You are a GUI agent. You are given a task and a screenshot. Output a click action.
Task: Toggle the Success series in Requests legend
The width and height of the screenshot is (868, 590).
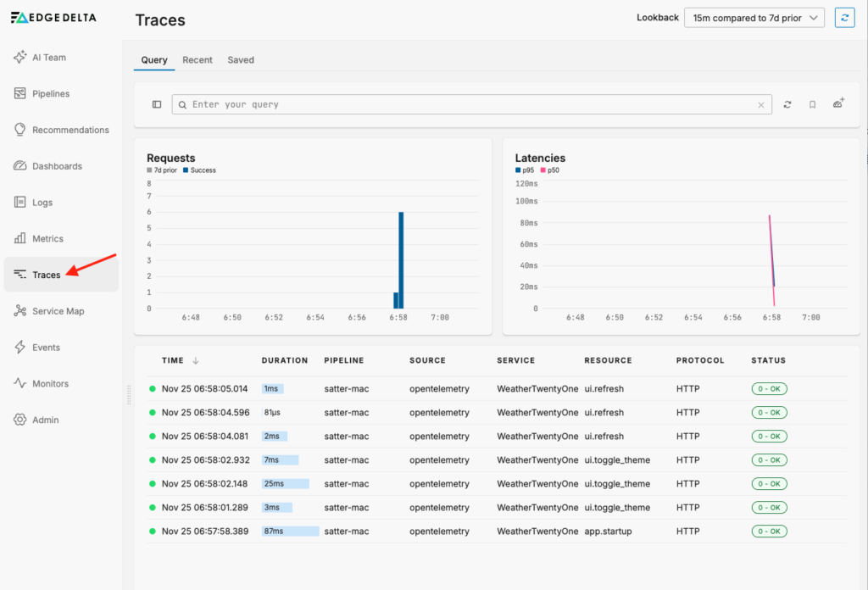point(200,170)
